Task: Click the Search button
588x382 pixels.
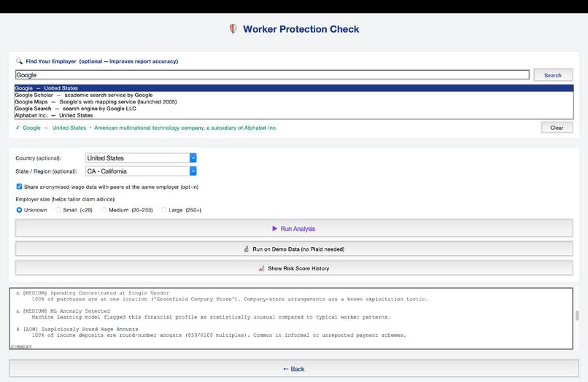Action: [553, 75]
